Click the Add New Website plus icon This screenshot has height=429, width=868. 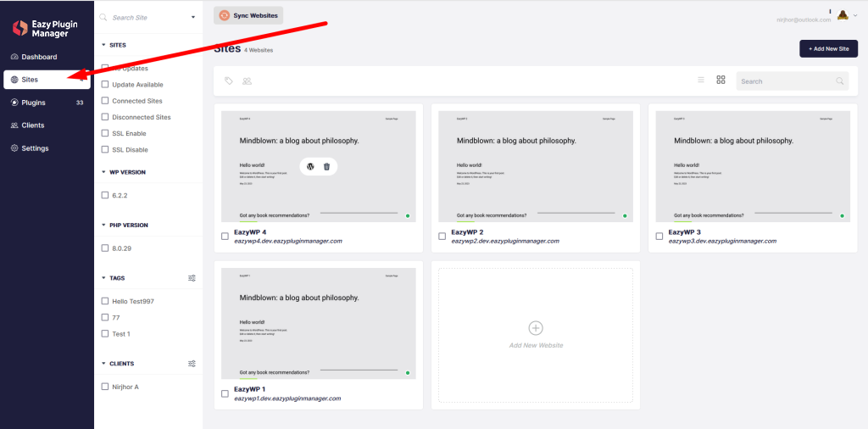click(536, 328)
